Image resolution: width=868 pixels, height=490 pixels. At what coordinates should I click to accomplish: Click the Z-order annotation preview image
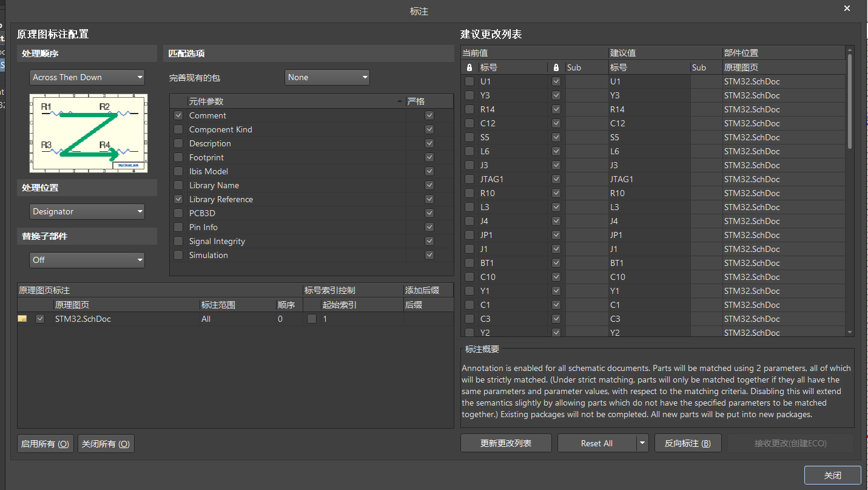(89, 133)
